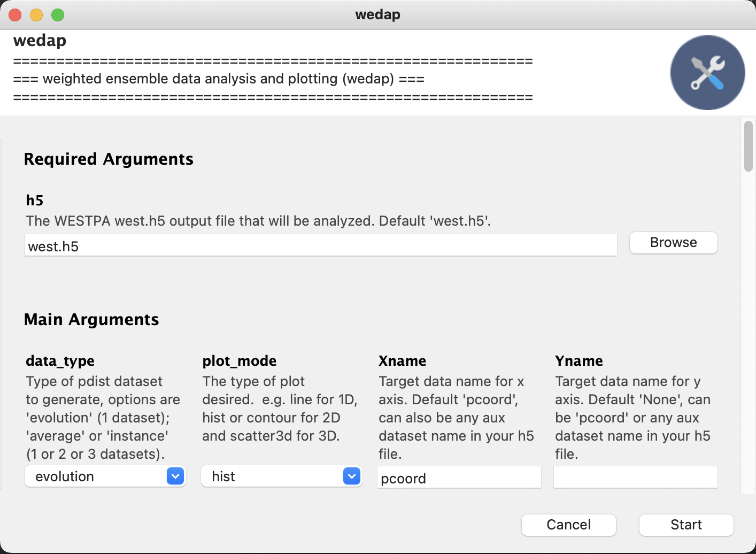Viewport: 756px width, 554px height.
Task: Click the green zoom button
Action: pyautogui.click(x=57, y=14)
